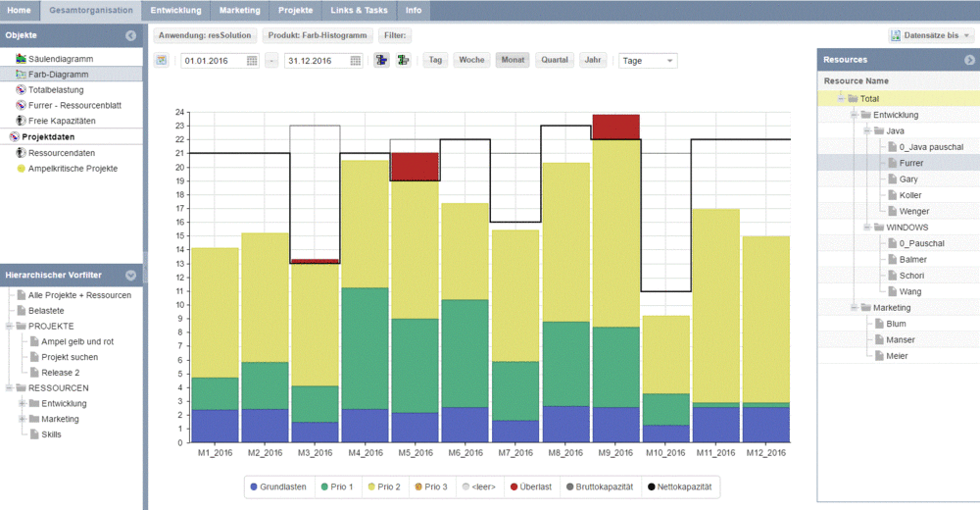The height and width of the screenshot is (510, 980).
Task: Expand the Entwicklung node under RESSOURCEN
Action: 22,403
